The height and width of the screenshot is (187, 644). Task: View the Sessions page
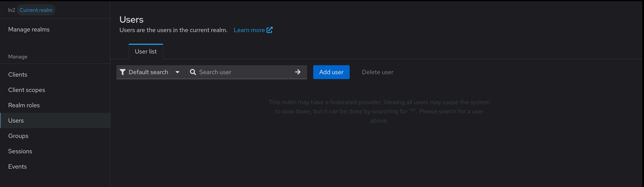[x=20, y=151]
